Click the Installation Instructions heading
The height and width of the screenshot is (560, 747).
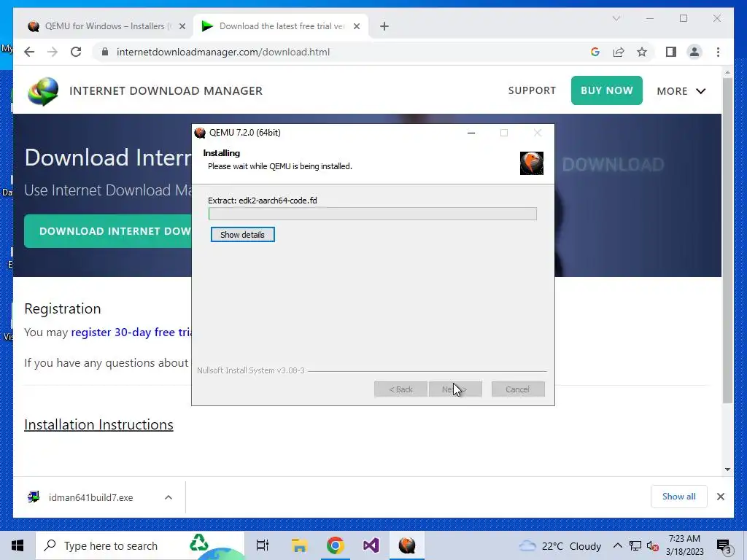coord(98,424)
